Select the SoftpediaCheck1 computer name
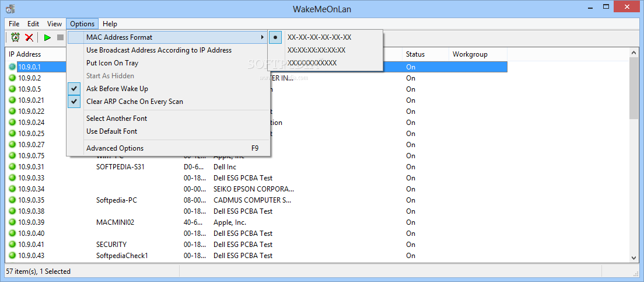644x282 pixels. (x=122, y=256)
